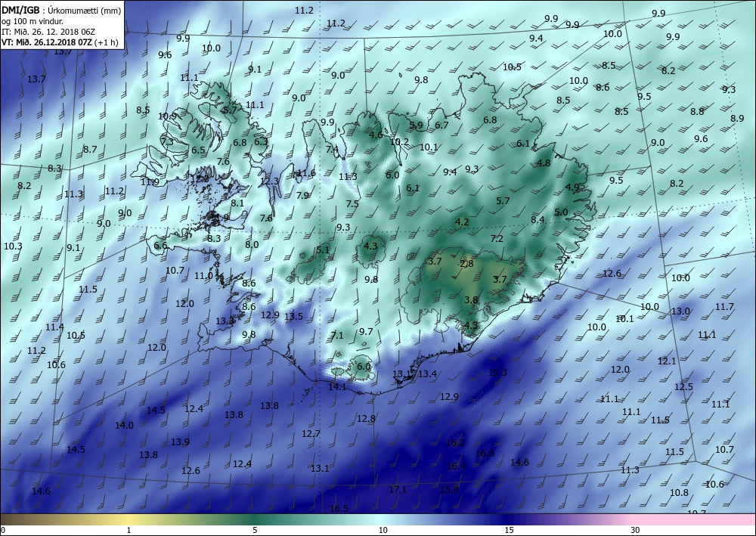
Task: Click the title text 'DMI/IGB : Úrkomumætti (mm)'
Action: tap(61, 10)
